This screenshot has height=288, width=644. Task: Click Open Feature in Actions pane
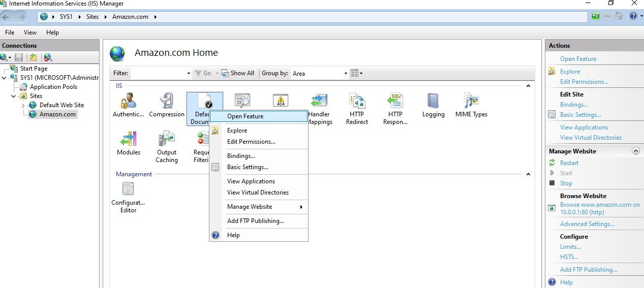click(578, 59)
